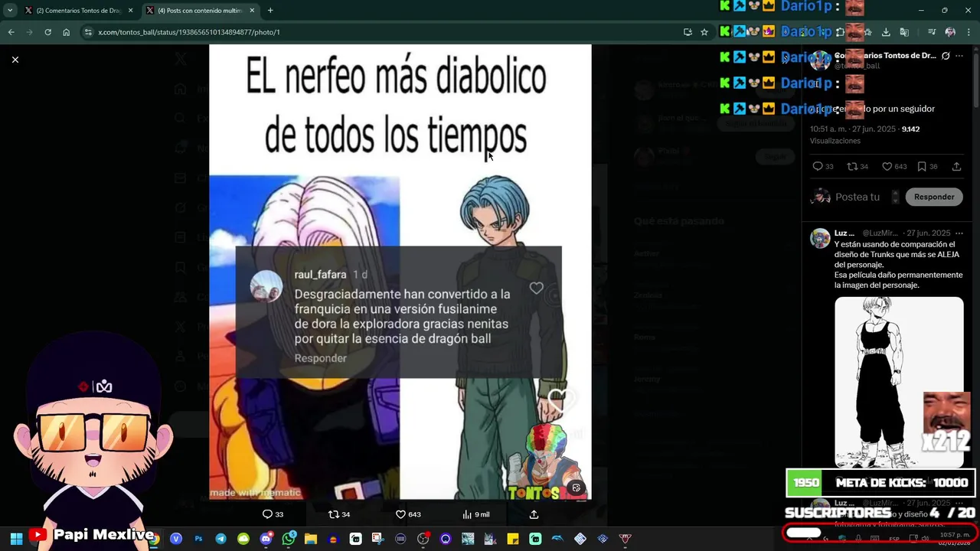This screenshot has width=980, height=551.
Task: Open Telegram from the taskbar
Action: (220, 539)
